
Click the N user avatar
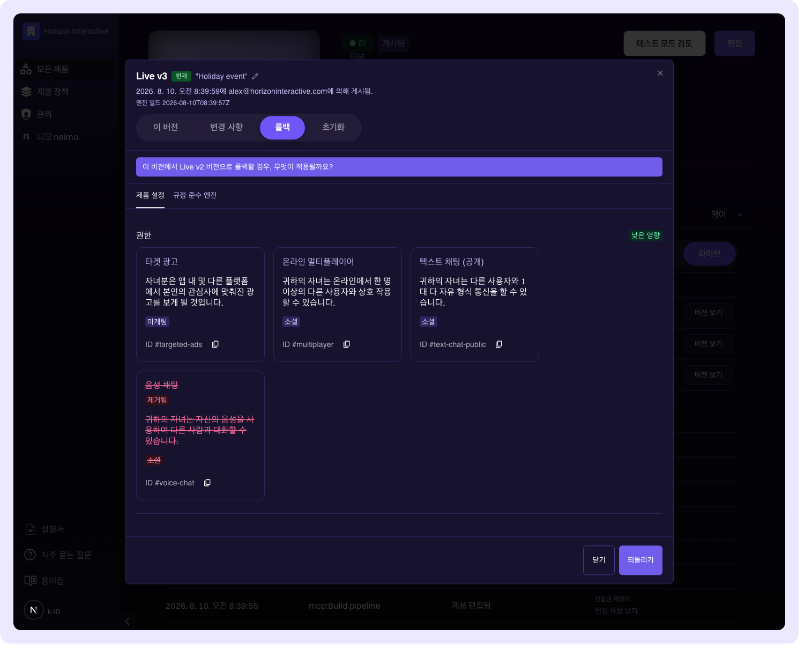tap(34, 610)
